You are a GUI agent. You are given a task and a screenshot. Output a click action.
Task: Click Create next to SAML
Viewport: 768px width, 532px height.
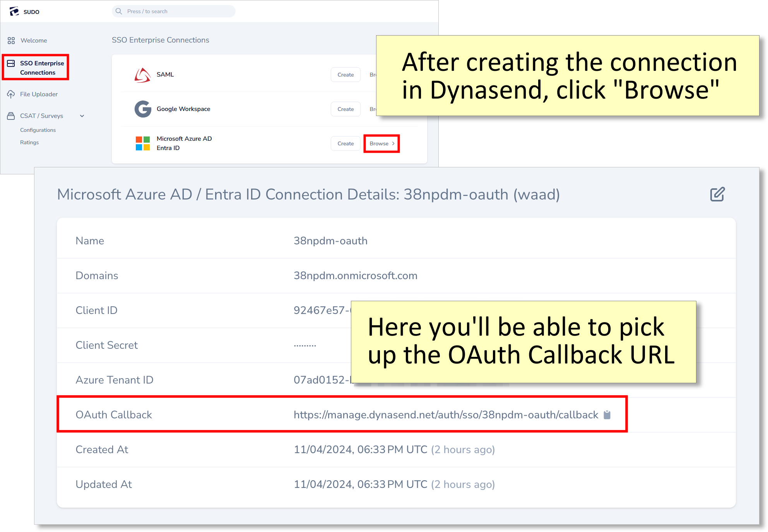tap(346, 75)
